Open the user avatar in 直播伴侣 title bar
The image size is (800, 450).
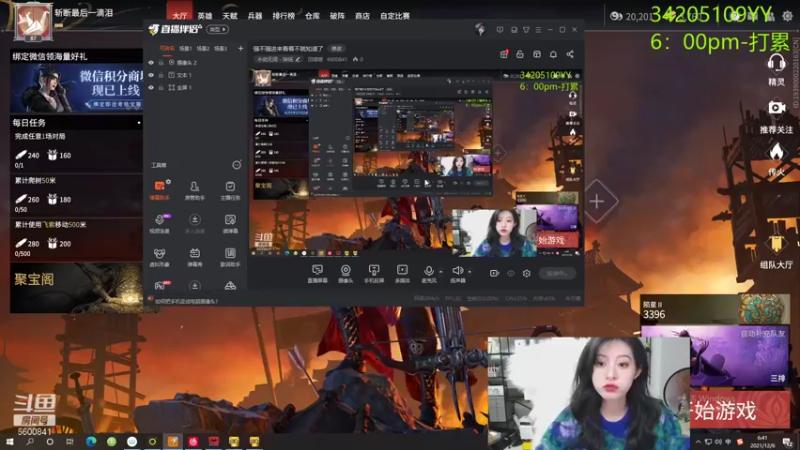coord(480,30)
